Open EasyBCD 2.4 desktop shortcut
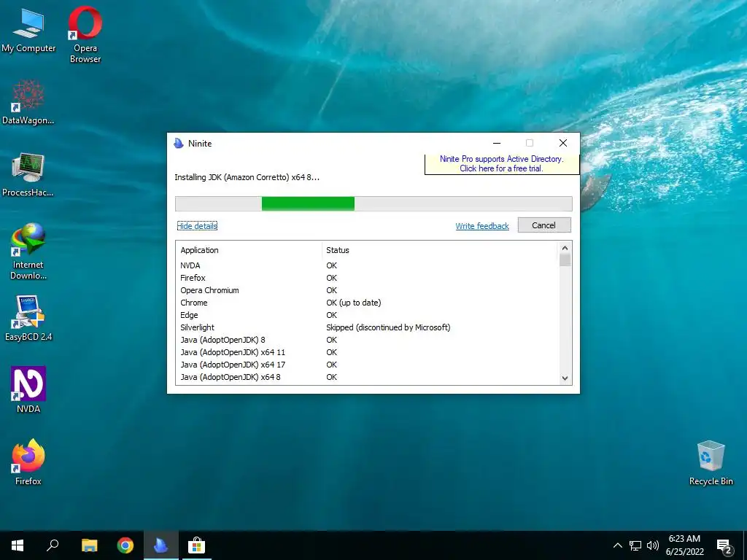The height and width of the screenshot is (560, 747). (x=28, y=318)
